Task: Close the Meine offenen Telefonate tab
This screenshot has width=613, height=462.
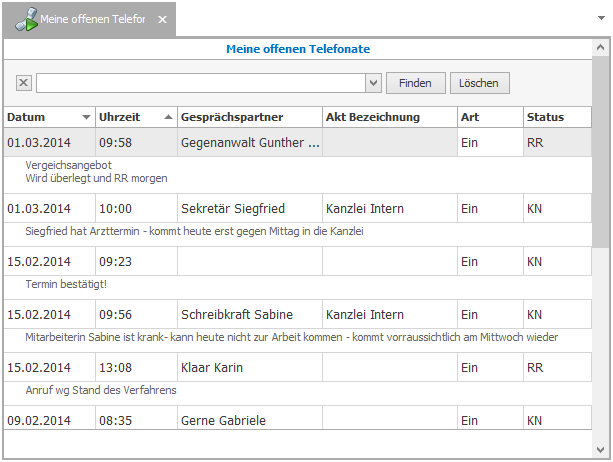Action: pos(164,19)
